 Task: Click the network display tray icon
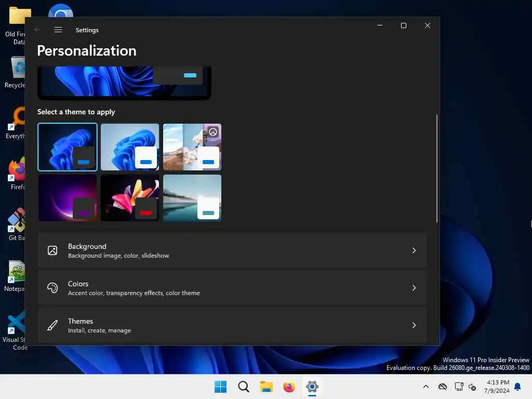tap(459, 387)
